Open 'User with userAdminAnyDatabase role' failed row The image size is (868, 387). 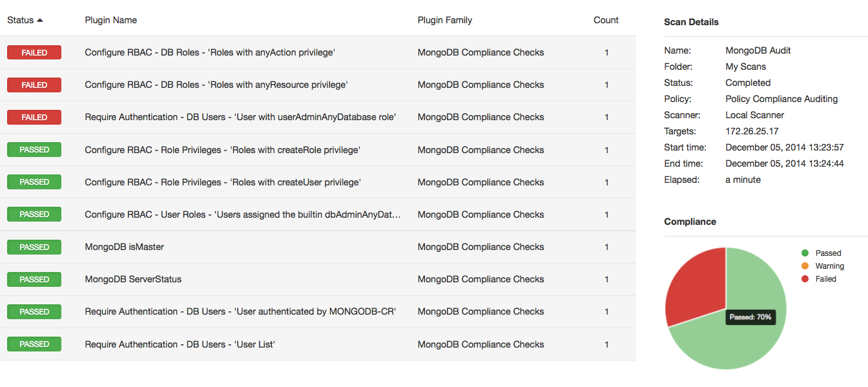(x=318, y=117)
